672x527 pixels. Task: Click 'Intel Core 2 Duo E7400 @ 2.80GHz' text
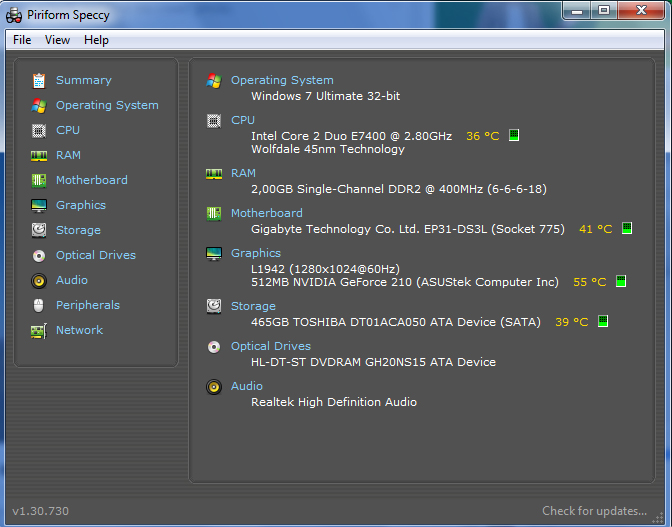pos(351,136)
